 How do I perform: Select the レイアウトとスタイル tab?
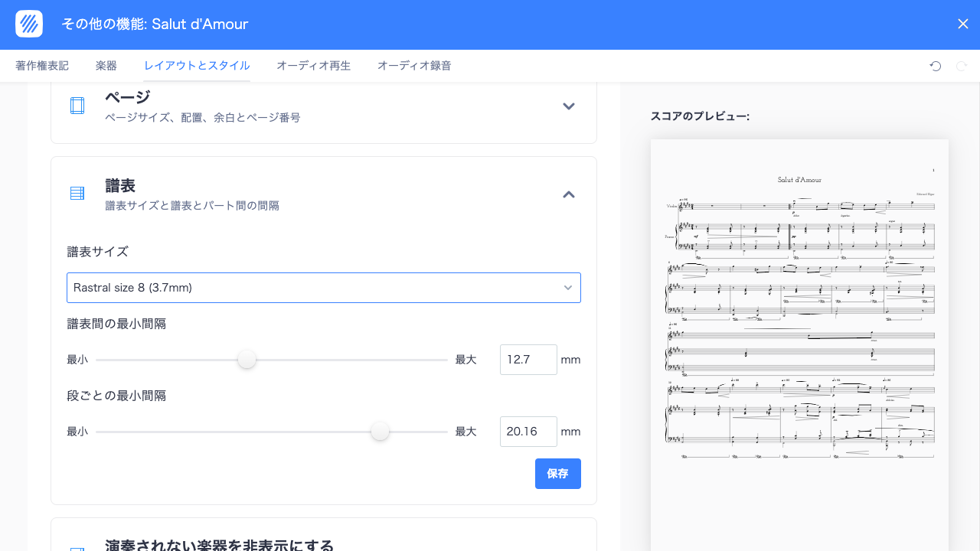tap(197, 66)
